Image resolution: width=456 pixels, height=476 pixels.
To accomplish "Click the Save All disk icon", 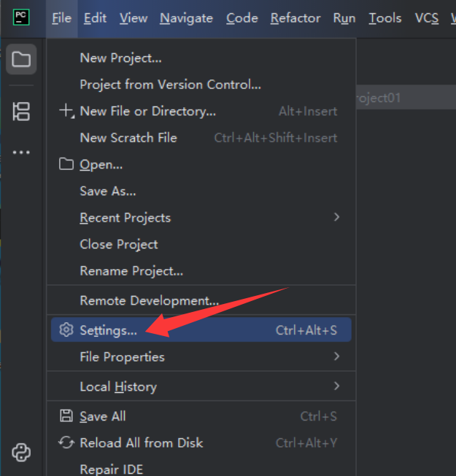I will tap(66, 416).
